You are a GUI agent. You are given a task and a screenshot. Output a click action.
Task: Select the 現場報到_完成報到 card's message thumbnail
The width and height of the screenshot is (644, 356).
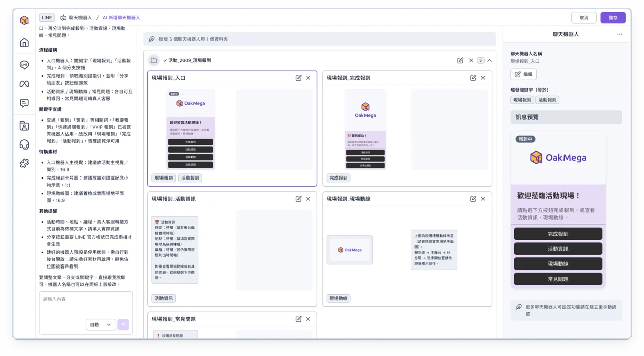tap(365, 130)
